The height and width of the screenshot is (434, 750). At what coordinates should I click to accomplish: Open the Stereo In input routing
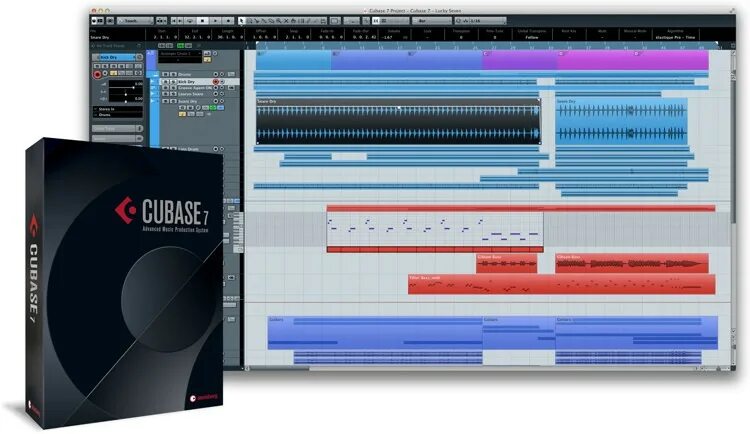click(118, 109)
